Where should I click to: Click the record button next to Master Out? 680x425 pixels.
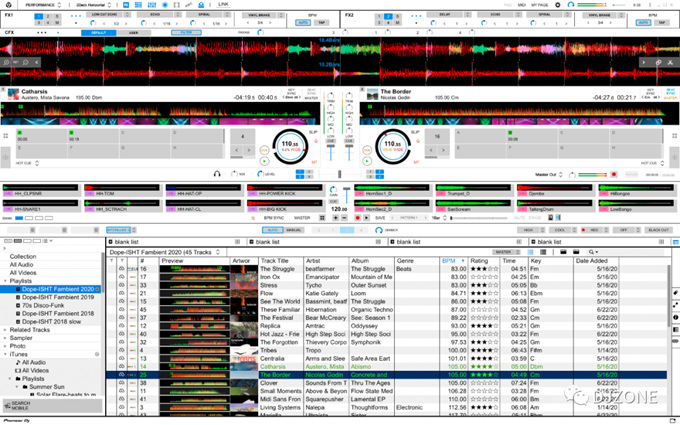614,174
